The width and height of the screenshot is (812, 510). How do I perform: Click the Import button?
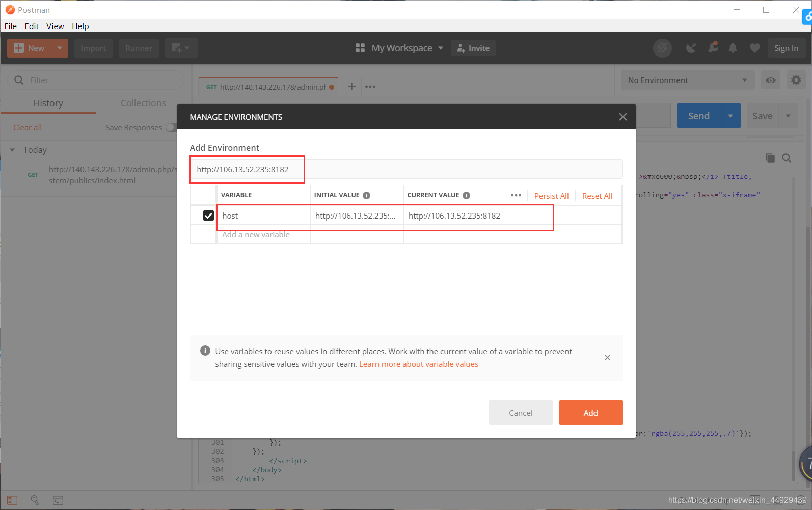(x=93, y=48)
